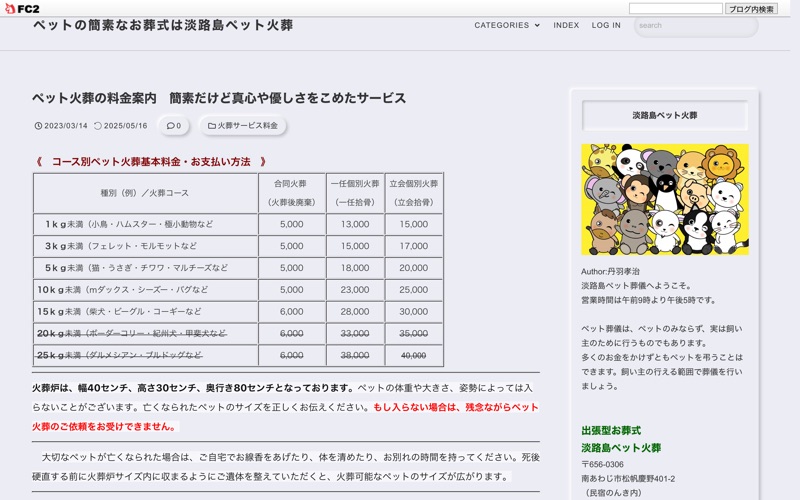The image size is (800, 500).
Task: Select the 1kg未満 row label
Action: [x=129, y=224]
